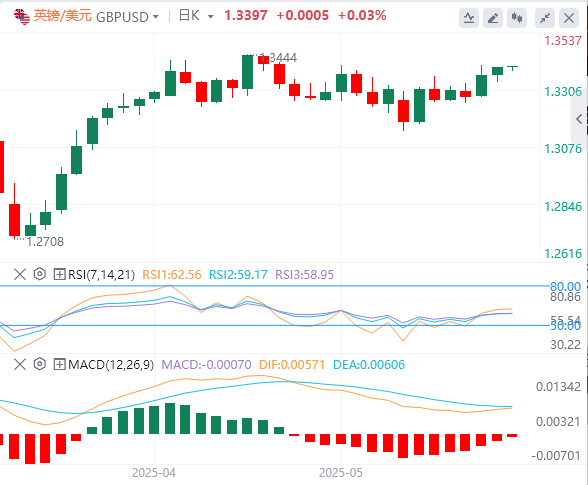Click the 0.01342 MACD axis label
Screen dimensions: 588x485
pyautogui.click(x=558, y=387)
